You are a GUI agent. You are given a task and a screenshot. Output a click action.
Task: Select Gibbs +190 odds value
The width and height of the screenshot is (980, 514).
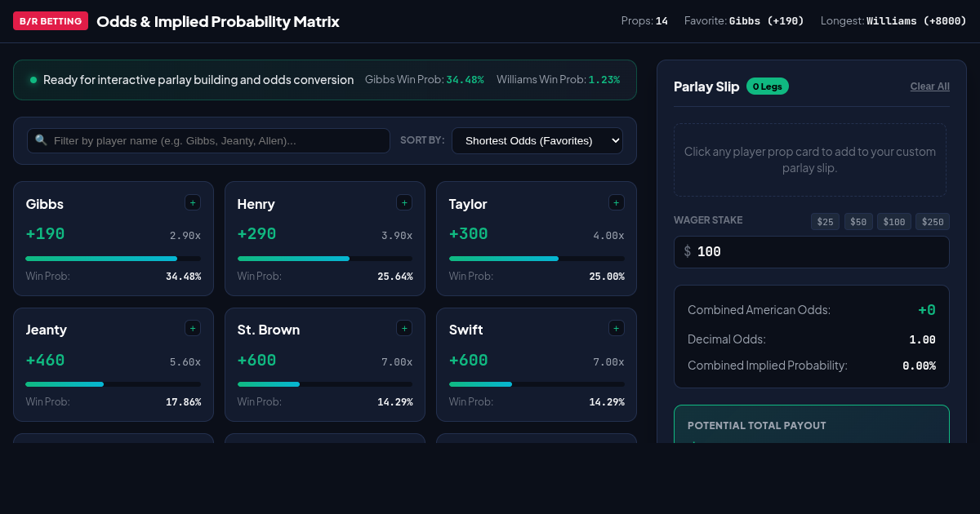point(46,234)
